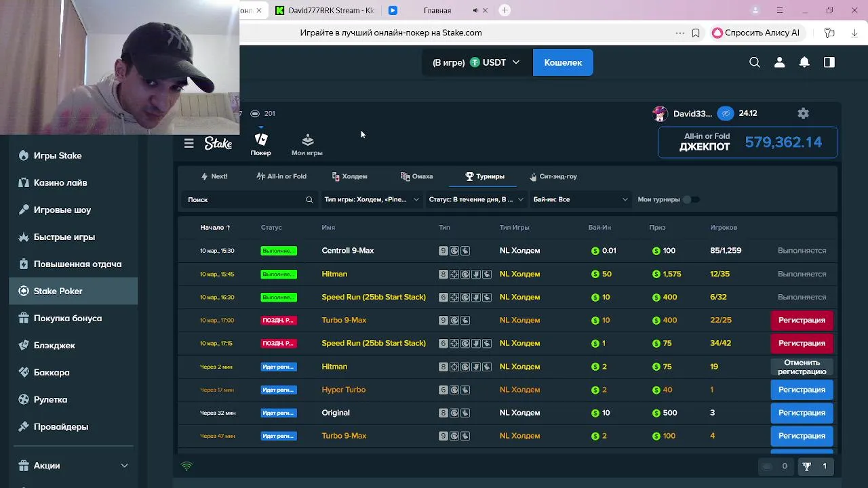The image size is (868, 488).
Task: Select the Турниры tab
Action: tap(485, 176)
